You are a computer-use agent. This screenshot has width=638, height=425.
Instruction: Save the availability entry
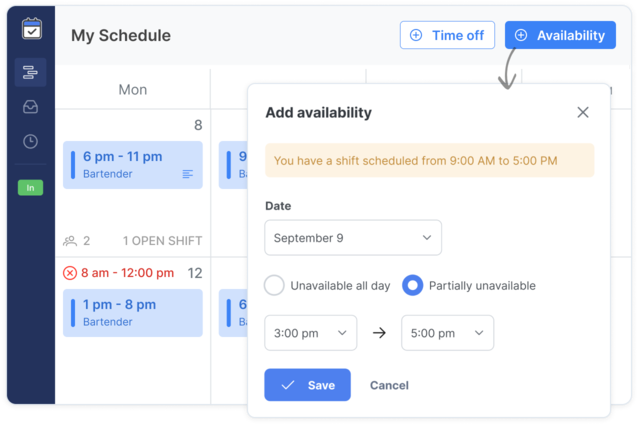[307, 385]
